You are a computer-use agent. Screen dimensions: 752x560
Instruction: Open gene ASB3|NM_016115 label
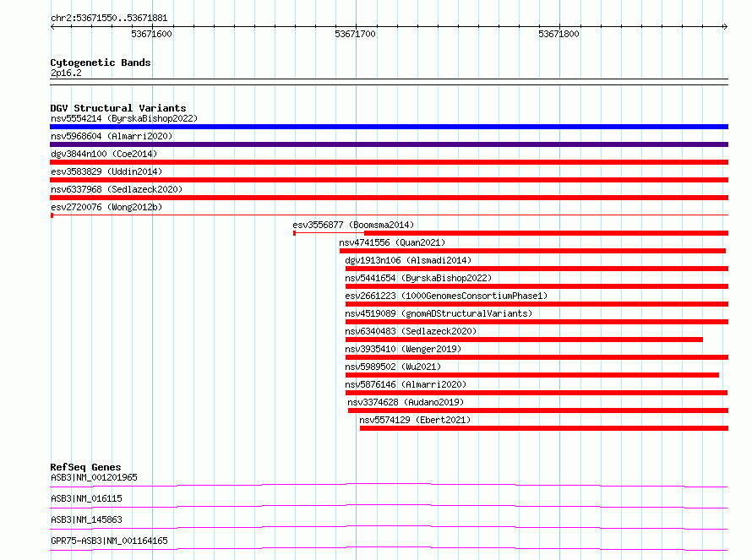(86, 498)
